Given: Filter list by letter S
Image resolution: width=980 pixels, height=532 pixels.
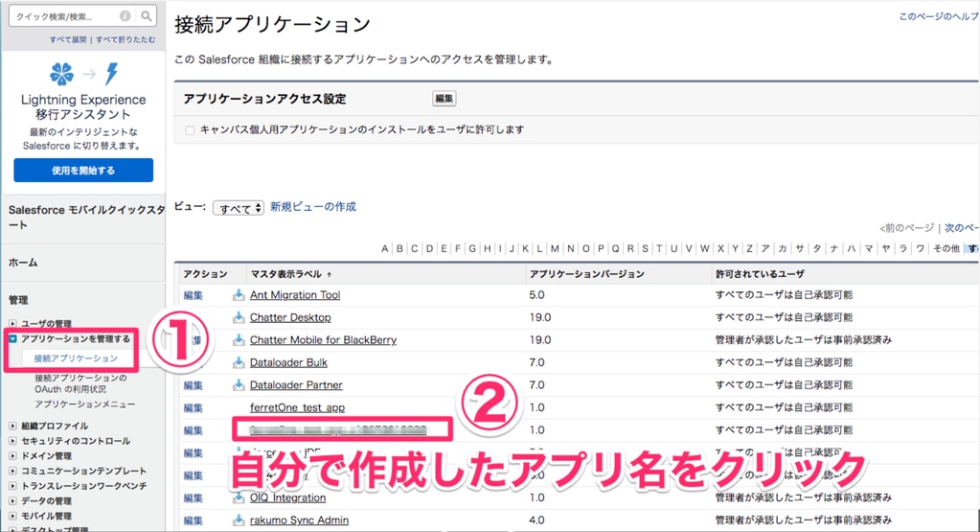Looking at the screenshot, I should [645, 249].
